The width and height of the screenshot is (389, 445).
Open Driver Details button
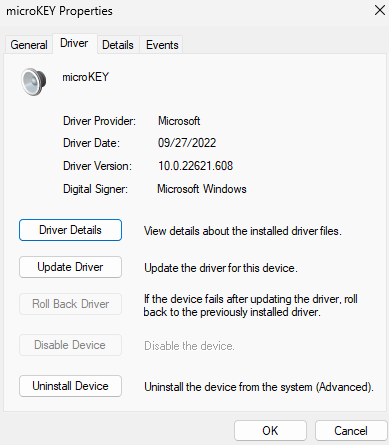coord(70,230)
